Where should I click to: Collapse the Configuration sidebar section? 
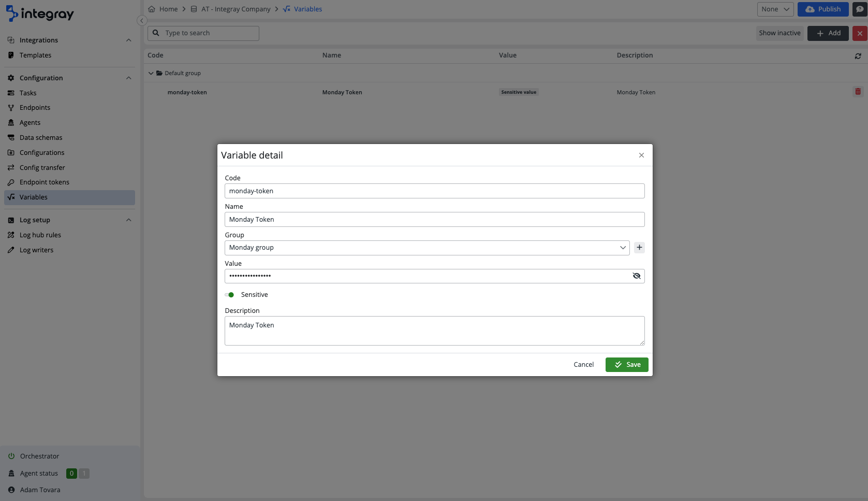point(128,78)
